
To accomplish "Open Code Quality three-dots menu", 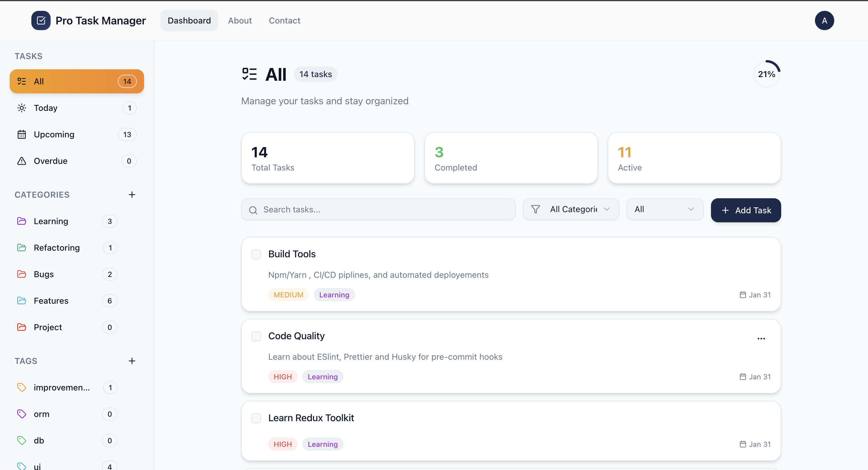I will click(761, 339).
